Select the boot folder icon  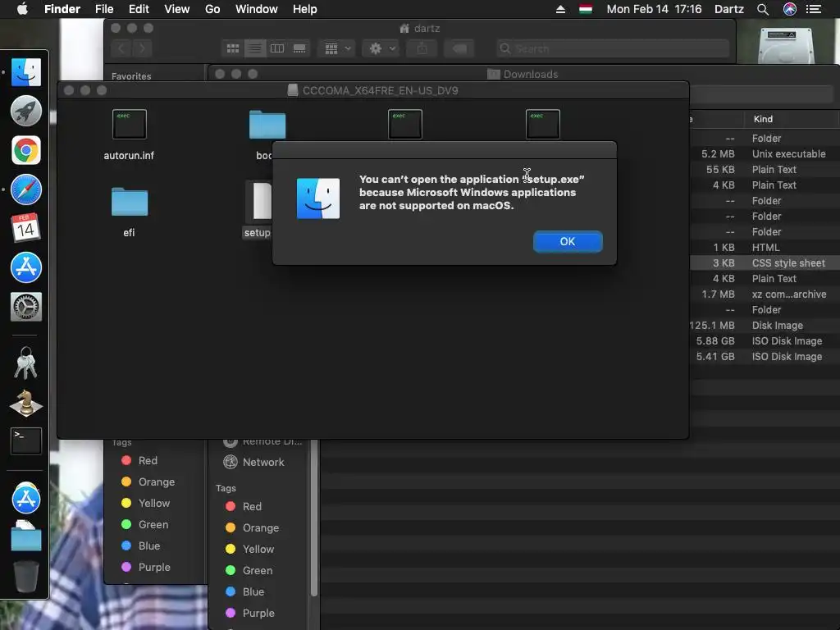(x=267, y=125)
